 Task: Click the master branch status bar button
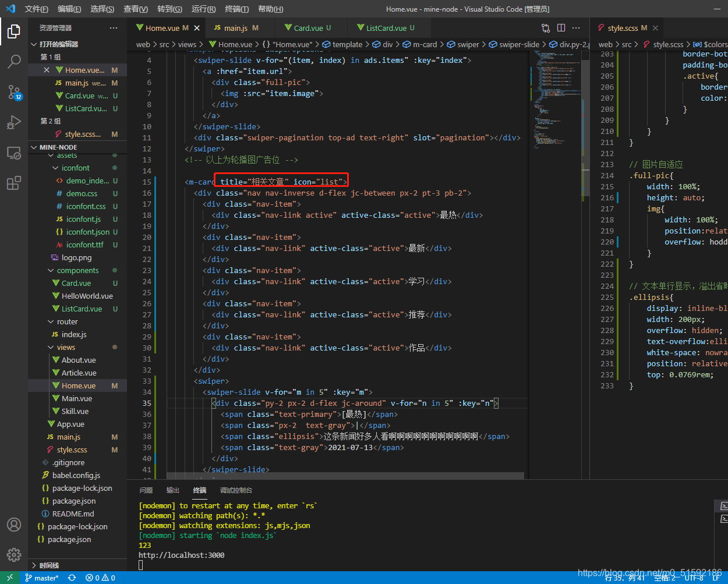(x=42, y=578)
